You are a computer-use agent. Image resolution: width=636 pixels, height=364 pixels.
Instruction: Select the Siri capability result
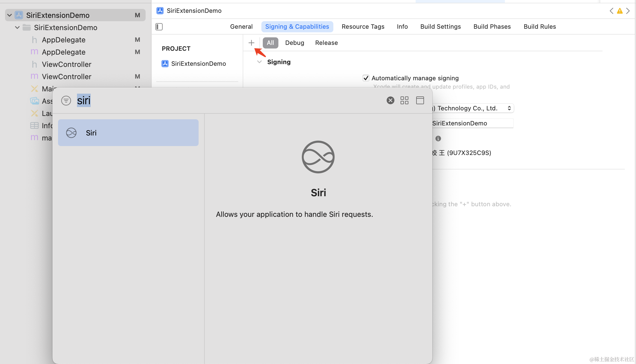[x=128, y=133]
